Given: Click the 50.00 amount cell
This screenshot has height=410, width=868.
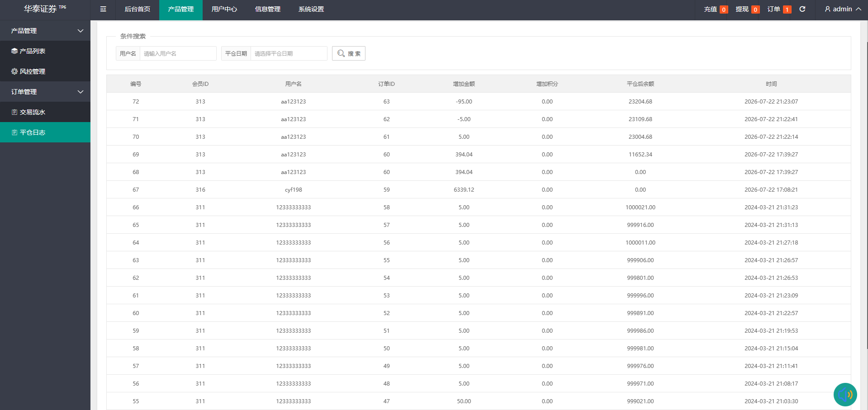Looking at the screenshot, I should [464, 401].
